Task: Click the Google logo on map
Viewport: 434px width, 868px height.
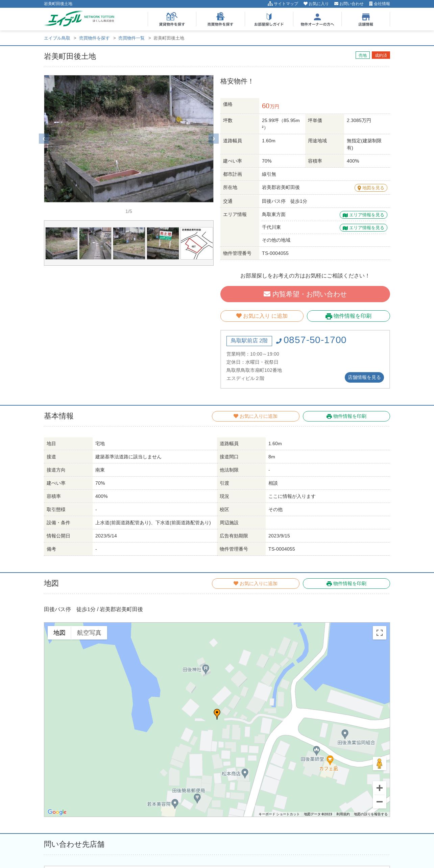Action: [57, 812]
